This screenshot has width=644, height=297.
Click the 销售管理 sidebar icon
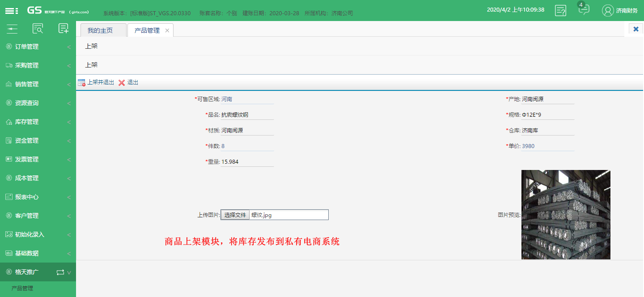coord(9,84)
